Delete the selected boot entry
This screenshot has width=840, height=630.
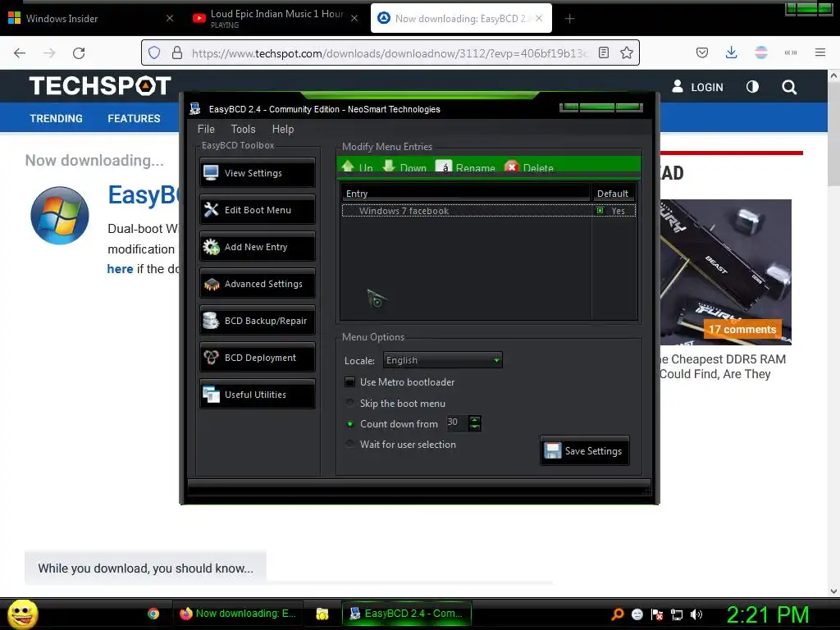[x=529, y=167]
